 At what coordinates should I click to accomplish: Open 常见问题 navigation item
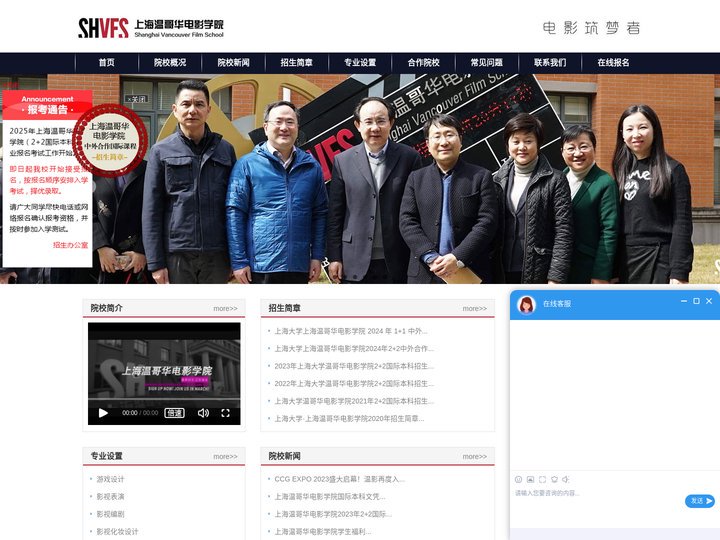[487, 62]
